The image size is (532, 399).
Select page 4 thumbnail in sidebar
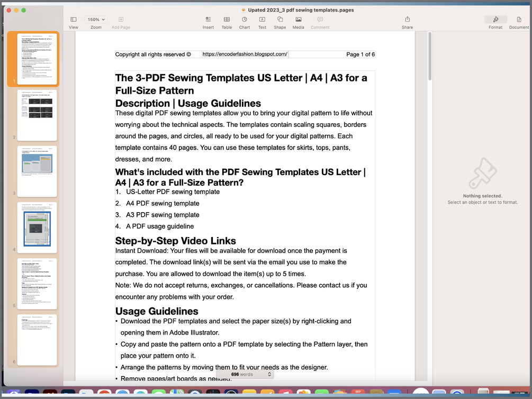pos(37,228)
